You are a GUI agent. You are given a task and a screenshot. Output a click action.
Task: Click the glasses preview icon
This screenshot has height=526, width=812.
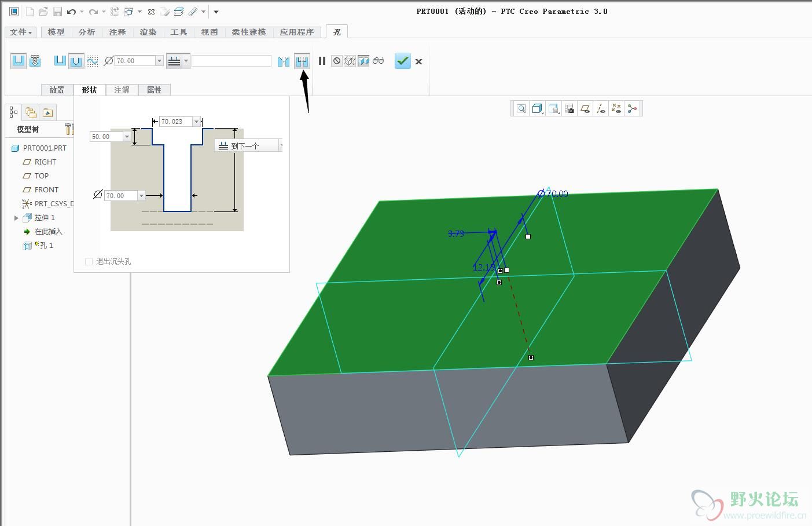[378, 61]
